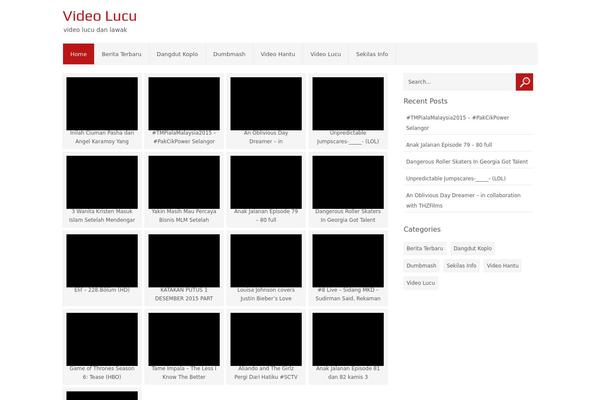Click title Game of Thrones Season 6: Tease (HBO)

pyautogui.click(x=102, y=372)
